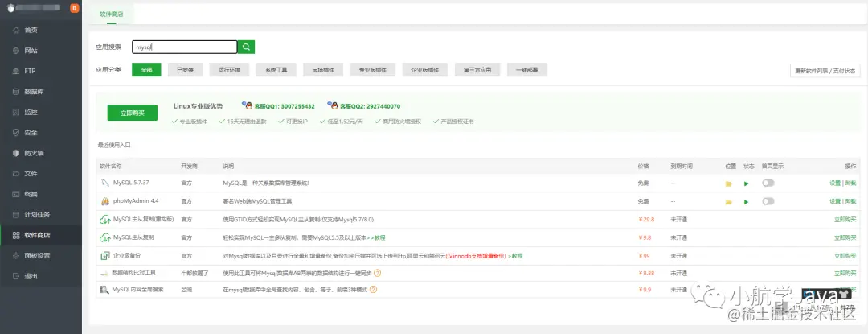Select the 企业版插件 category filter
The height and width of the screenshot is (334, 868).
tap(425, 70)
